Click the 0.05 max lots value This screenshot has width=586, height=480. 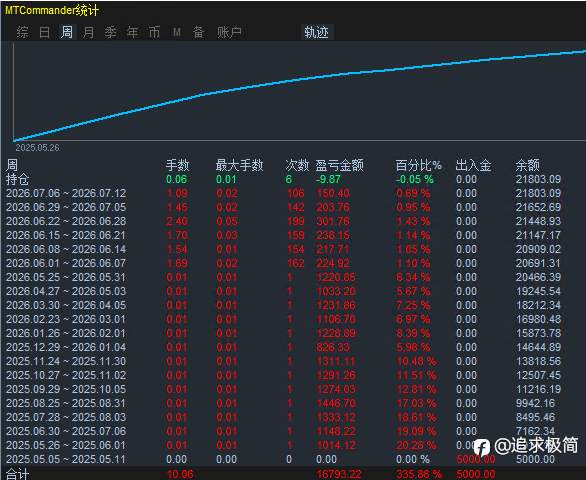pyautogui.click(x=226, y=221)
